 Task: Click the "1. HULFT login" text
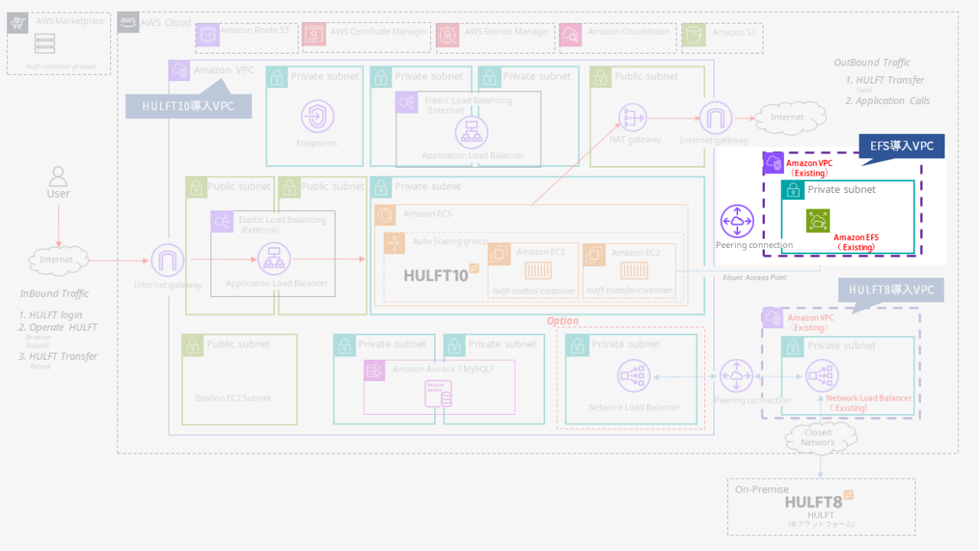click(51, 315)
